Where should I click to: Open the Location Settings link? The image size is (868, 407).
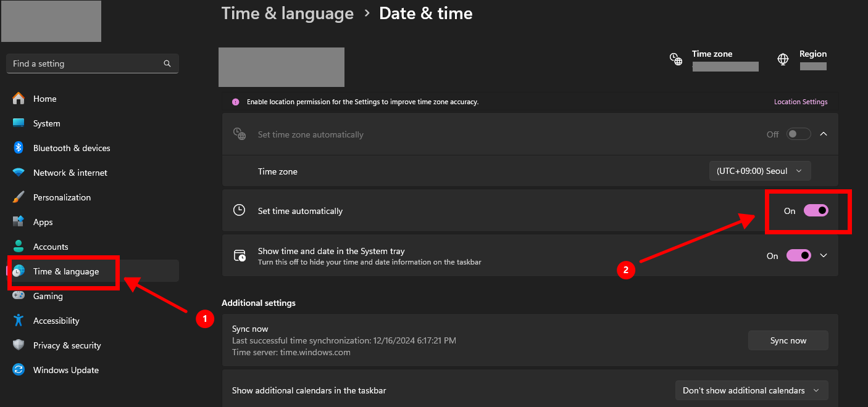(801, 102)
